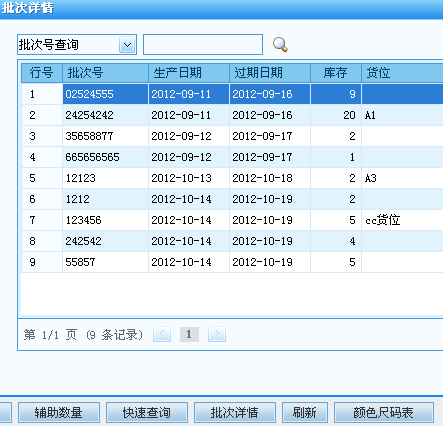Open the 辅助数量 button
This screenshot has width=443, height=426.
coord(59,413)
